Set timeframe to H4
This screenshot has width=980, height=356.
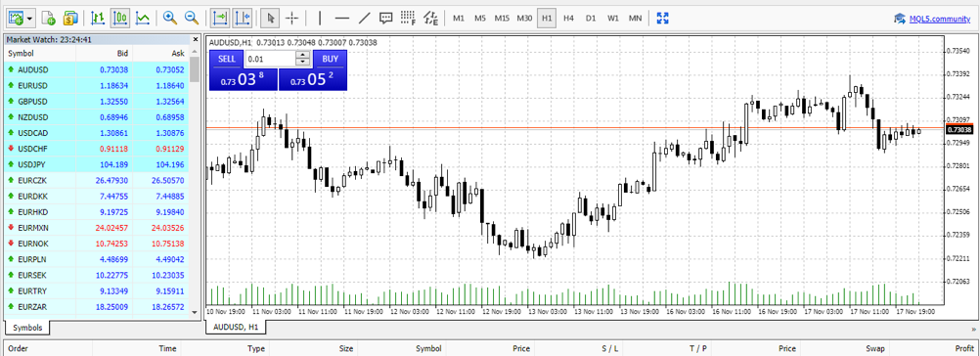pos(568,19)
